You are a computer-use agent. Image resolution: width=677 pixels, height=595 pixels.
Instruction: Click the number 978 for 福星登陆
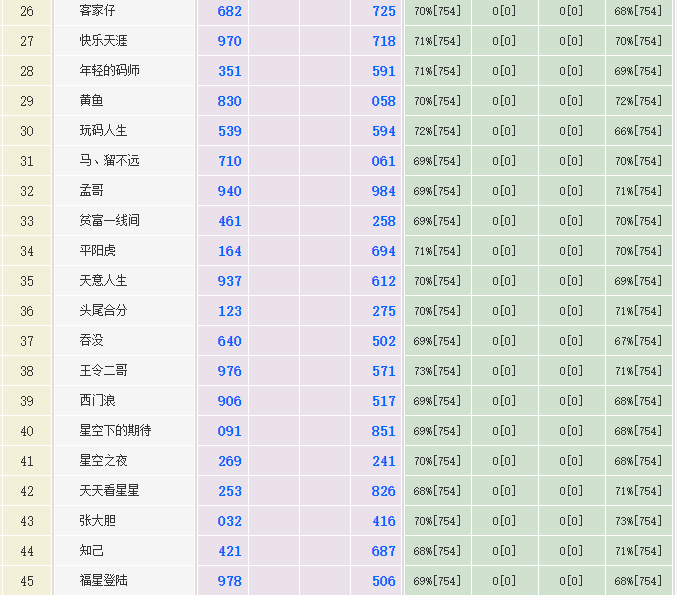coord(230,581)
